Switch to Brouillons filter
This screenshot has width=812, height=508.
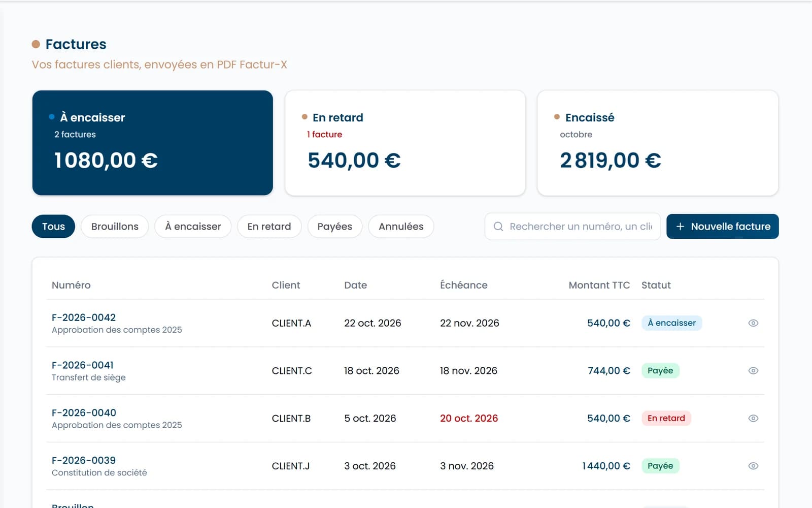point(115,227)
